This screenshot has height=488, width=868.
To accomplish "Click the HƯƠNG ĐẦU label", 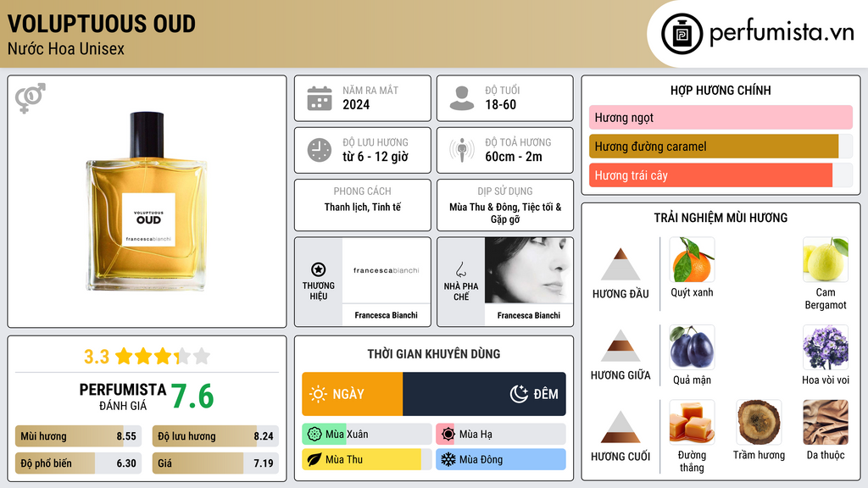I will click(620, 294).
